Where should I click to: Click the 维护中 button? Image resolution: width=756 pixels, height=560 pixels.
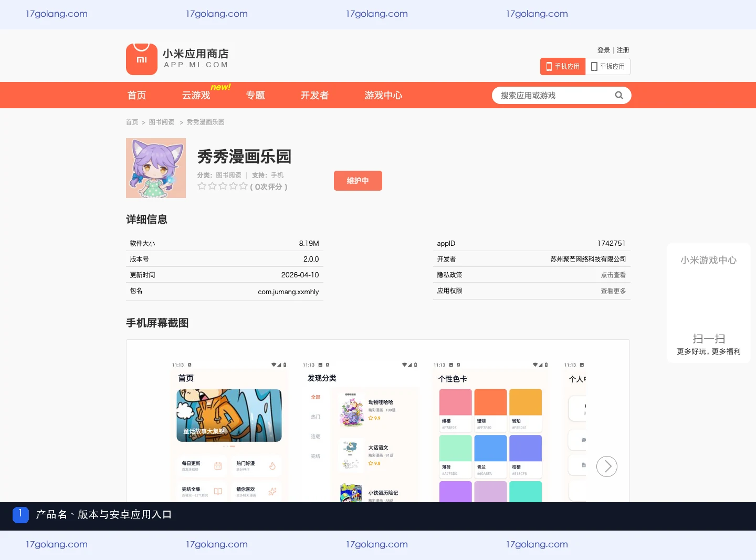click(358, 181)
